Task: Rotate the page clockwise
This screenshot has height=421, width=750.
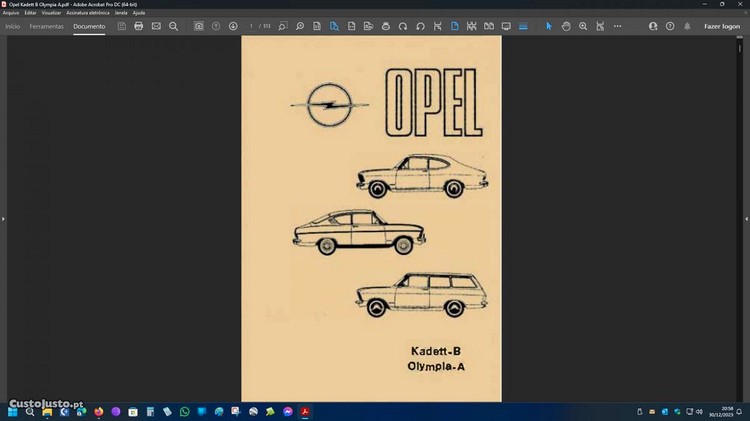Action: click(403, 26)
